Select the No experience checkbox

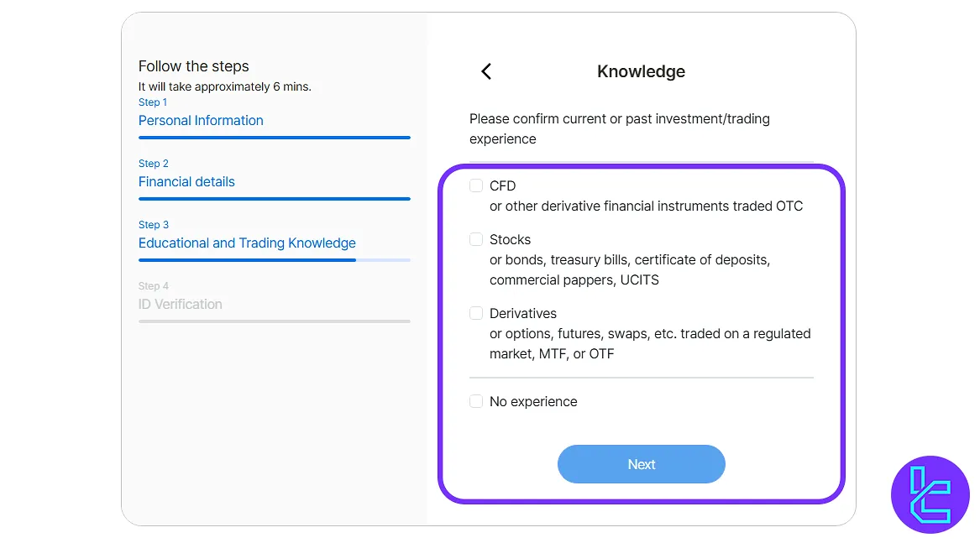click(x=476, y=402)
